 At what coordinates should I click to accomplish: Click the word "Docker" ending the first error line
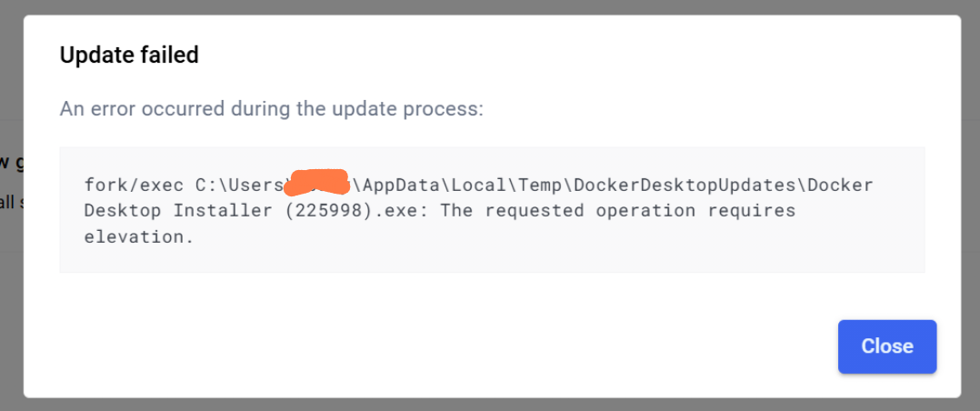click(840, 185)
